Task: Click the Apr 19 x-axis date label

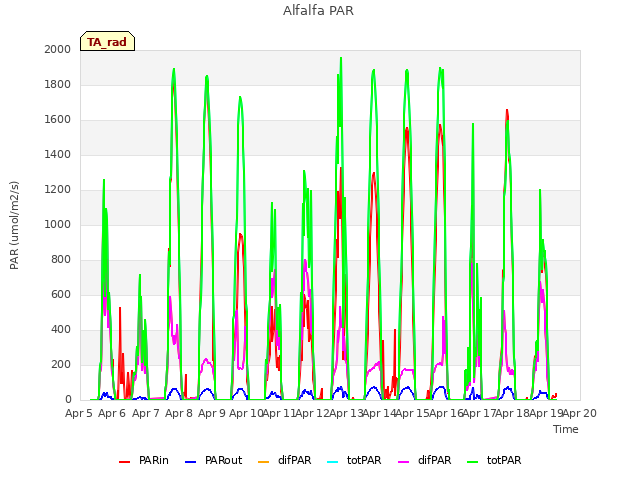Action: tap(546, 413)
